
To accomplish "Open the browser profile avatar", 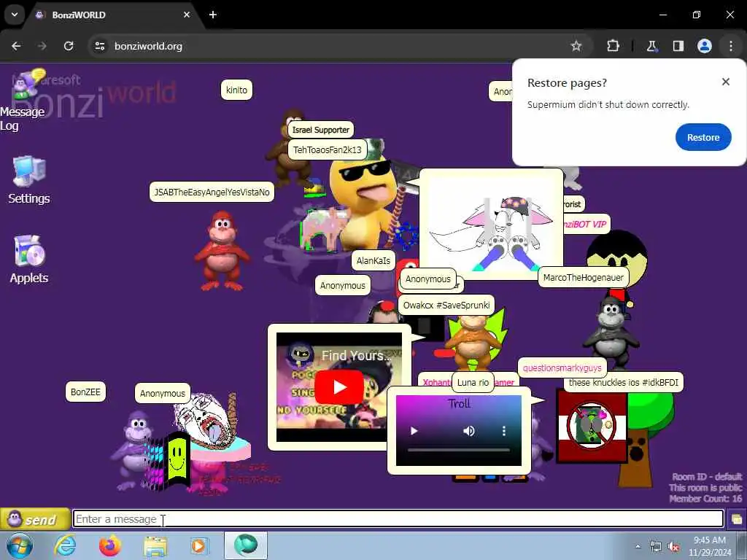I will pos(704,46).
